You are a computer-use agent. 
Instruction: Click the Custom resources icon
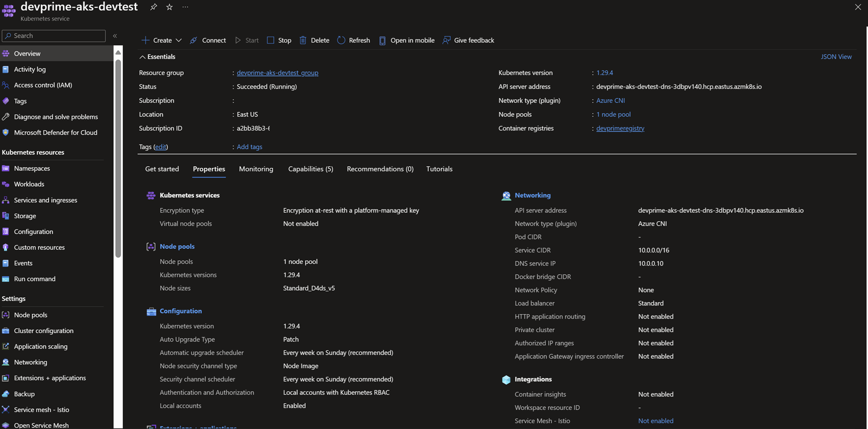pyautogui.click(x=6, y=247)
